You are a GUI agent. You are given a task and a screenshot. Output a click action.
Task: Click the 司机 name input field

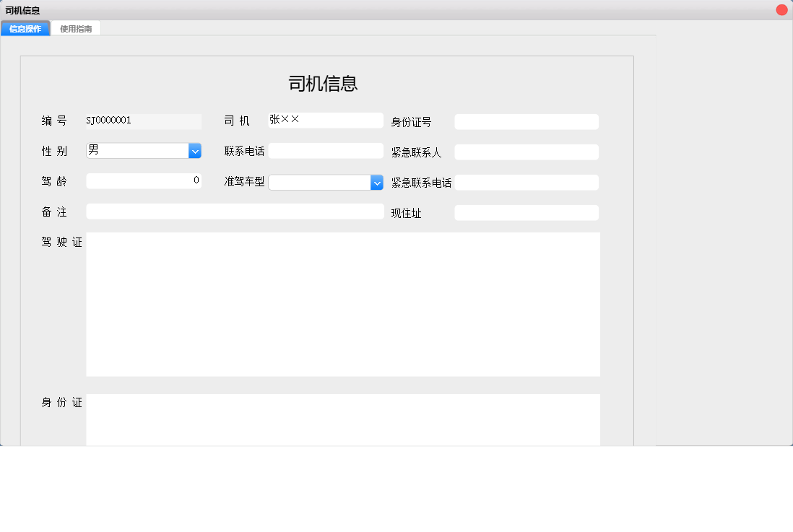(326, 121)
